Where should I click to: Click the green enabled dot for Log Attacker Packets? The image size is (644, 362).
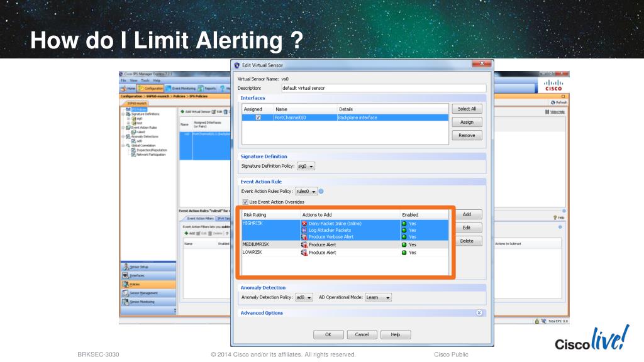point(404,230)
